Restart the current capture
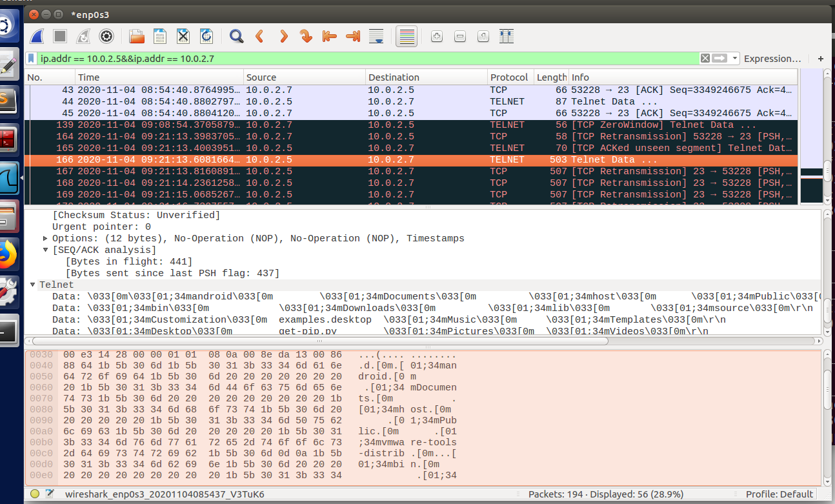835x504 pixels. 83,36
